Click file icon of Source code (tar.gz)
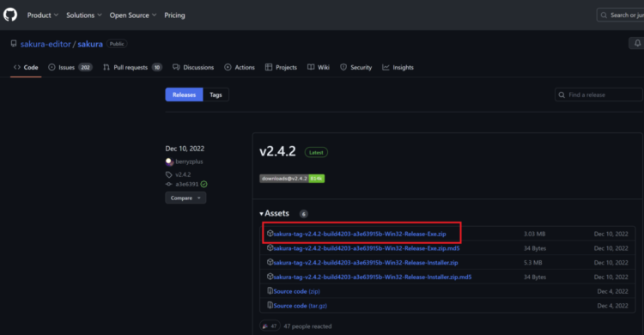This screenshot has height=335, width=644. (270, 306)
